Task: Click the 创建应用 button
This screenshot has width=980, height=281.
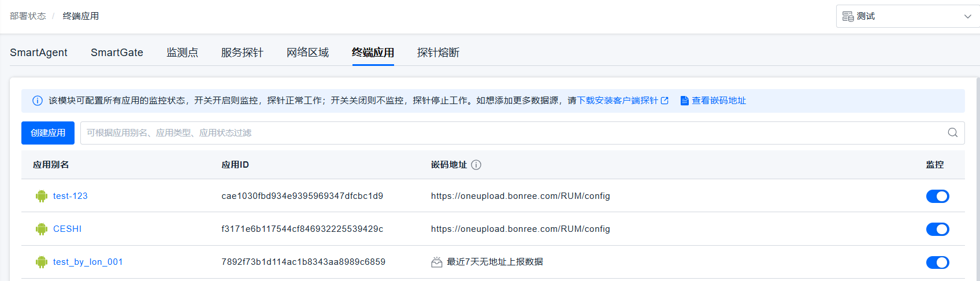Action: (48, 133)
